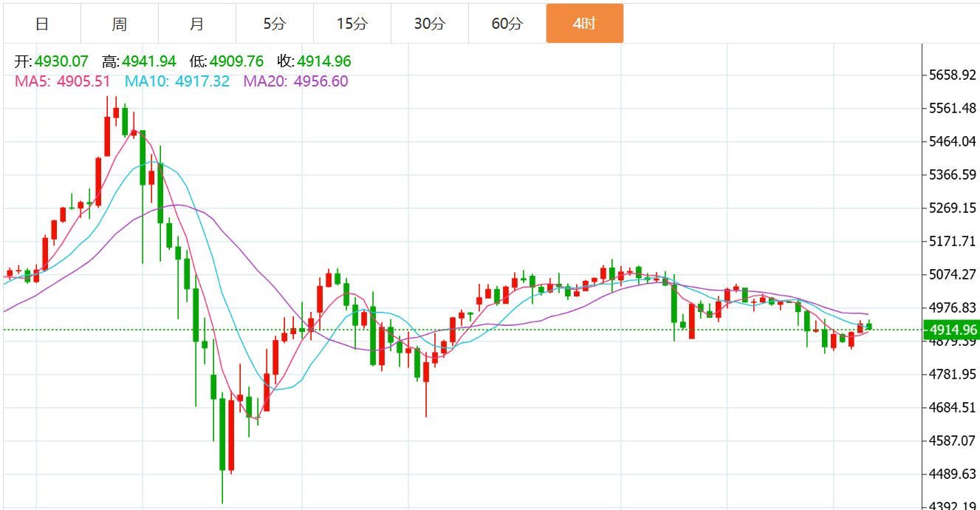Open the 月 monthly chart tab
This screenshot has width=980, height=510.
197,24
